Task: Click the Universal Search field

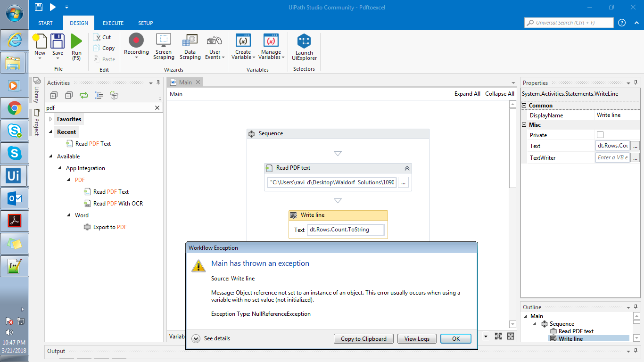Action: point(569,23)
